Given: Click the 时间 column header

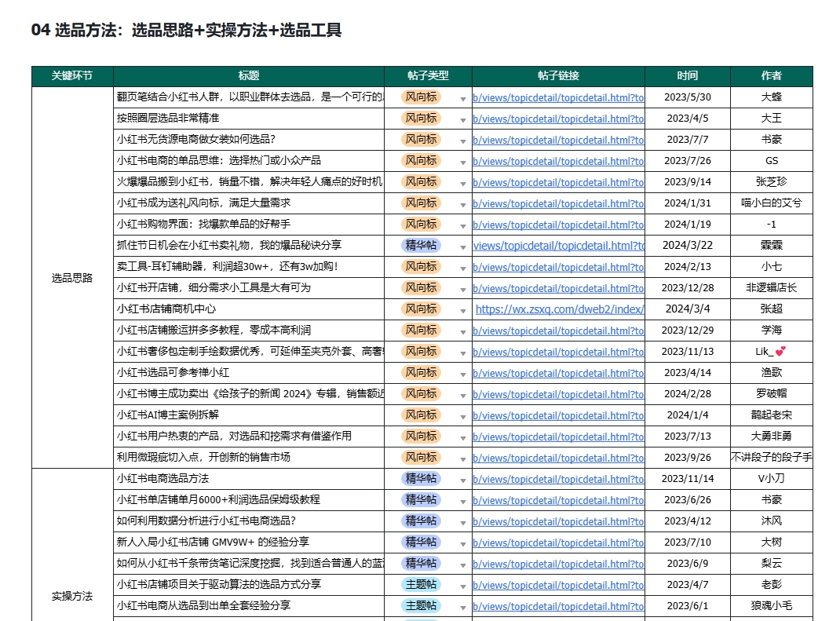Looking at the screenshot, I should tap(688, 76).
